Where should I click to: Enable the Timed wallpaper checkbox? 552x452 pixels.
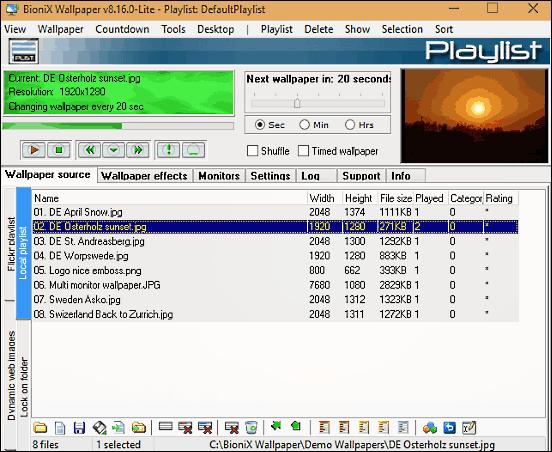coord(303,151)
